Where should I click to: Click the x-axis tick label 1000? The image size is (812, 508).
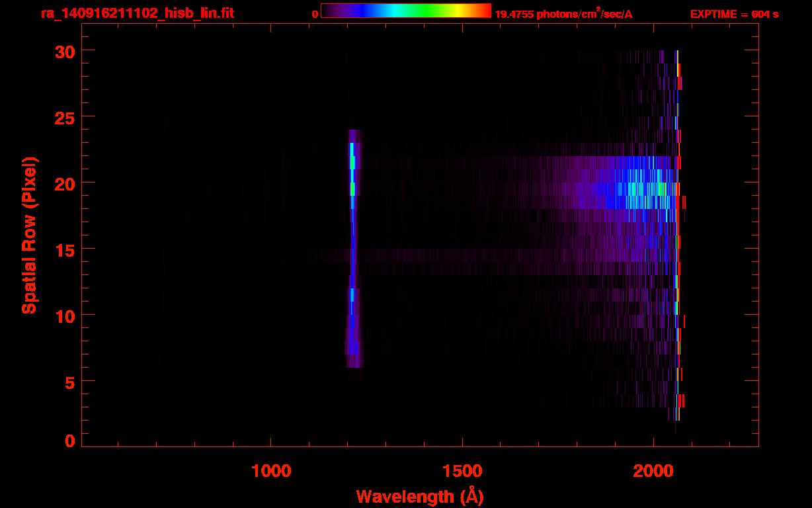[x=271, y=471]
